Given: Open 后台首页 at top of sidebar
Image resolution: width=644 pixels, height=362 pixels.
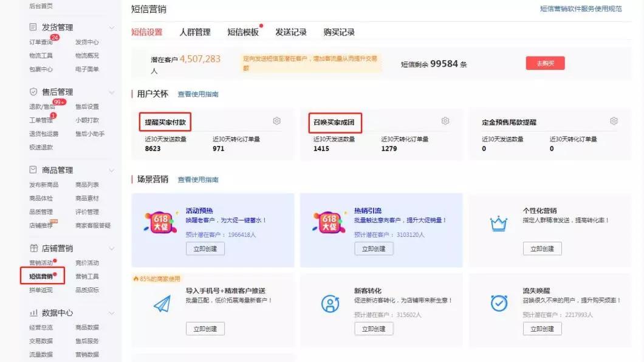Looking at the screenshot, I should [41, 6].
